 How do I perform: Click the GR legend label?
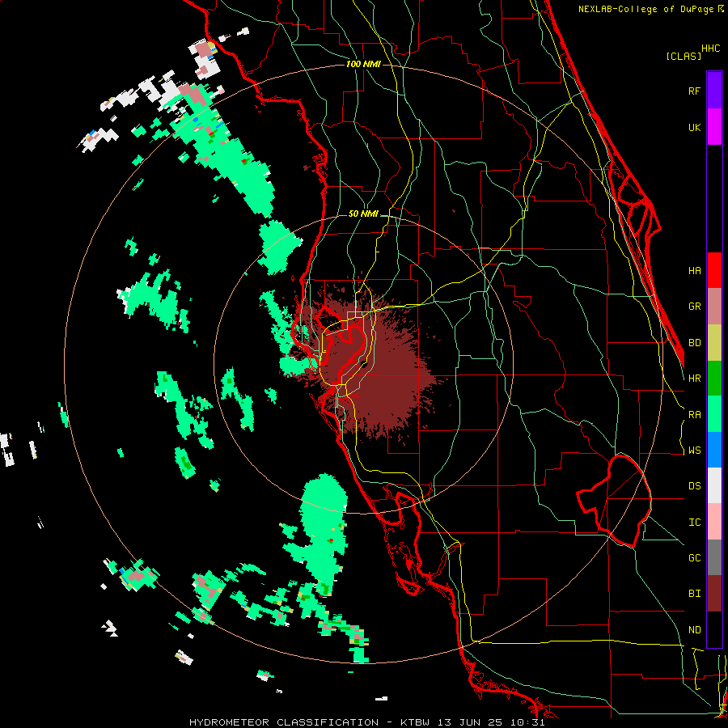[694, 307]
